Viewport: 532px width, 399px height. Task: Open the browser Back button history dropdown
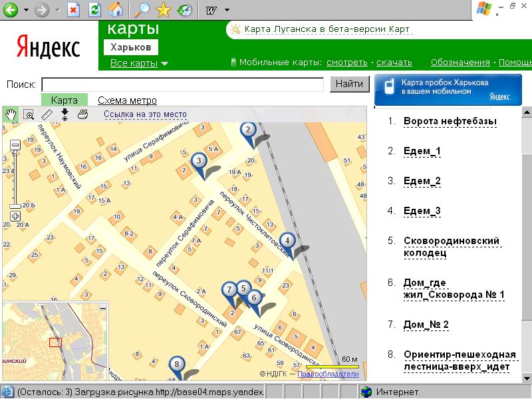(x=26, y=10)
